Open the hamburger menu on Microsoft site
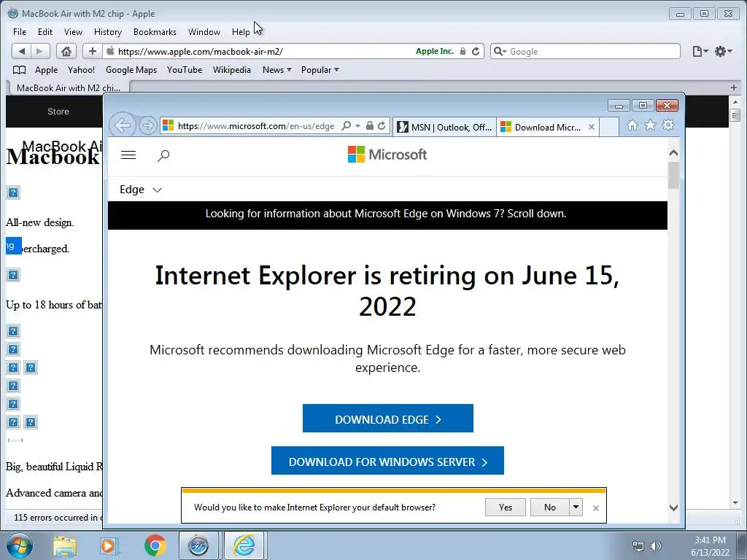747x560 pixels. (x=128, y=155)
